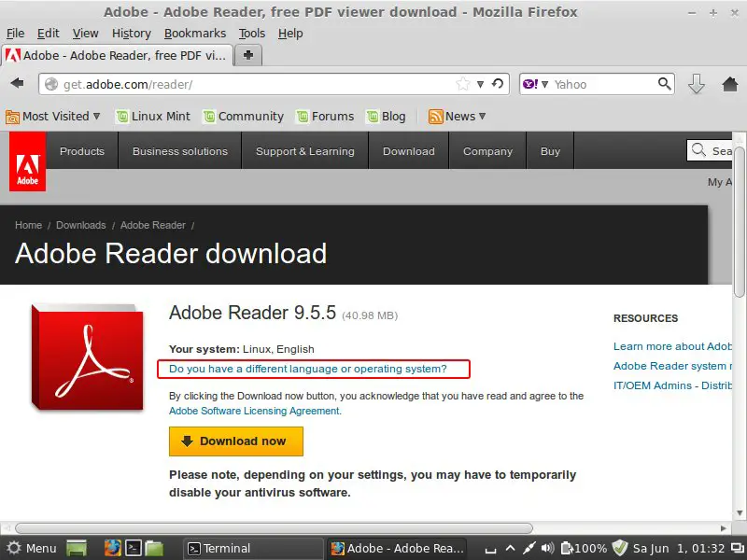Click the yellow Download now button
The image size is (747, 560).
click(236, 441)
